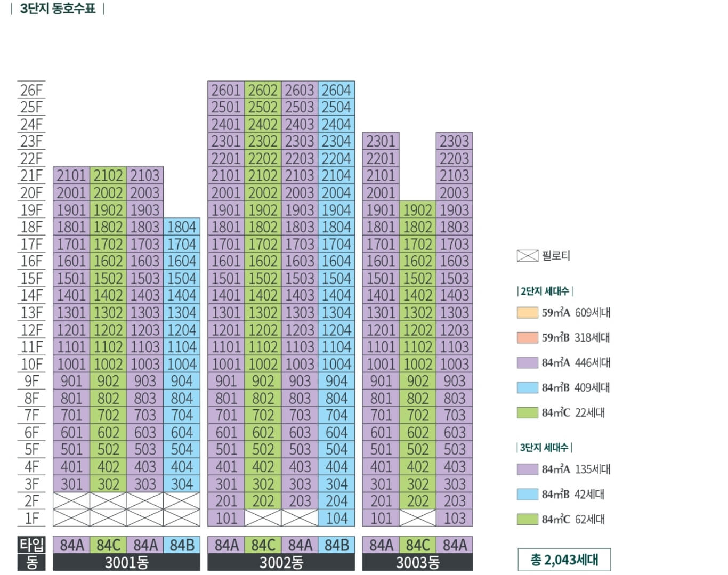Select the 2단지 세대수 legend heading
Image resolution: width=728 pixels, height=575 pixels.
coord(545,291)
